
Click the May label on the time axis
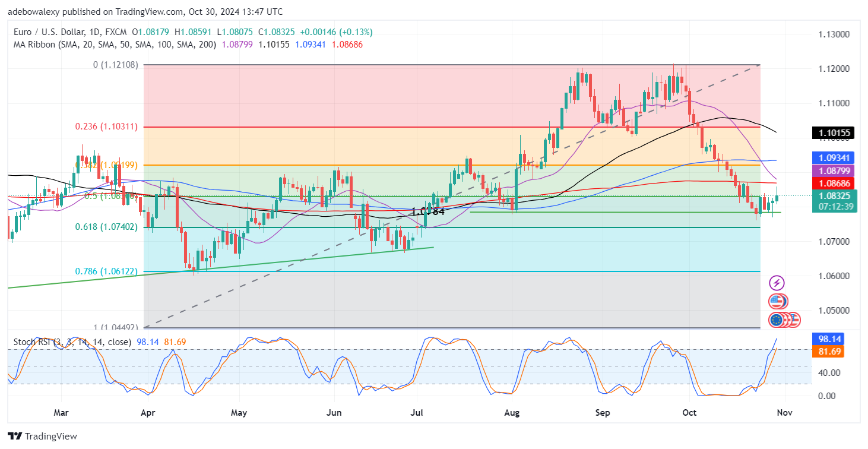click(239, 412)
